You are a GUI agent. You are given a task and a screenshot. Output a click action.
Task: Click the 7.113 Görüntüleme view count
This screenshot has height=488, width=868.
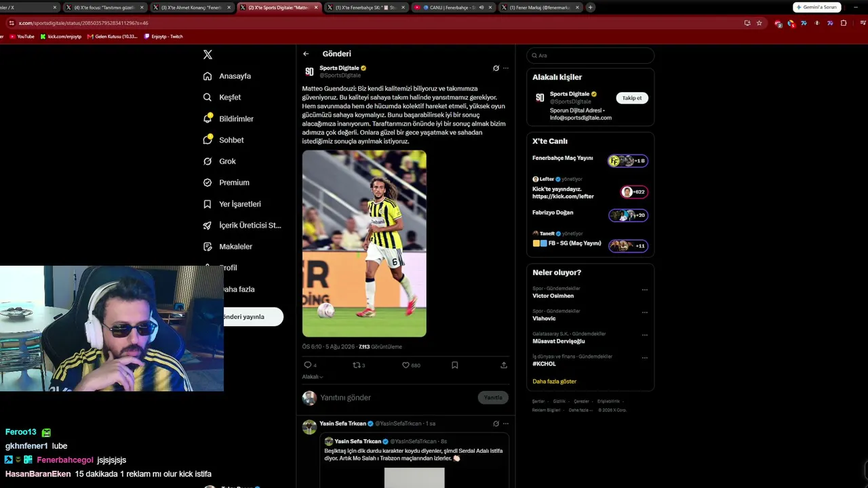point(380,347)
